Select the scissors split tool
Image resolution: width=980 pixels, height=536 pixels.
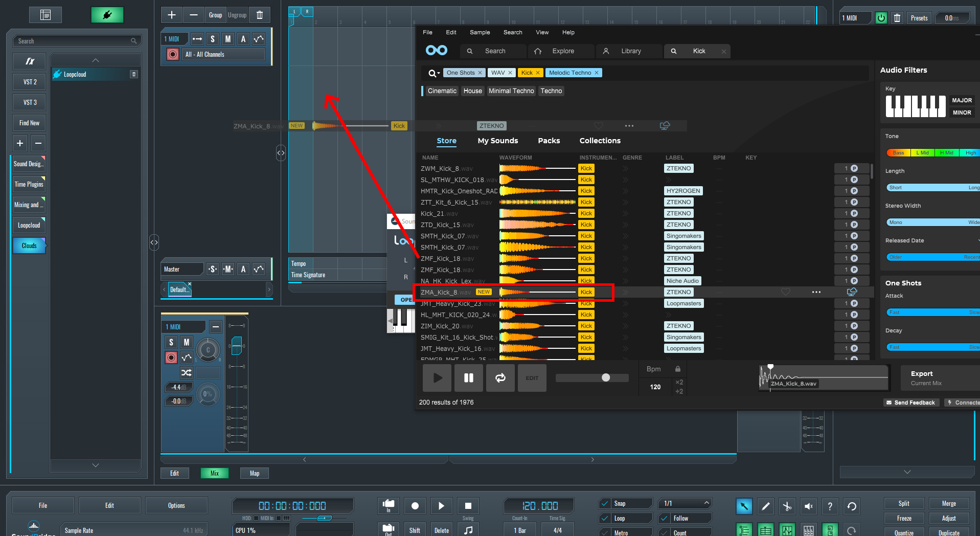(787, 506)
